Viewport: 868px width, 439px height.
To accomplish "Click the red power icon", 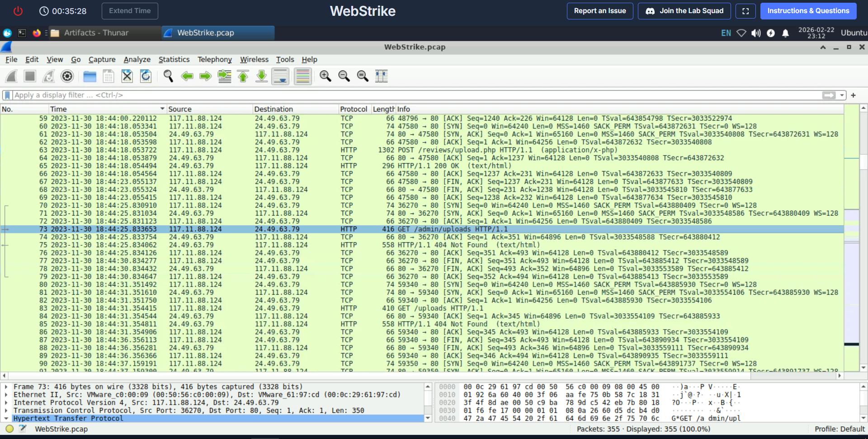I will 18,11.
